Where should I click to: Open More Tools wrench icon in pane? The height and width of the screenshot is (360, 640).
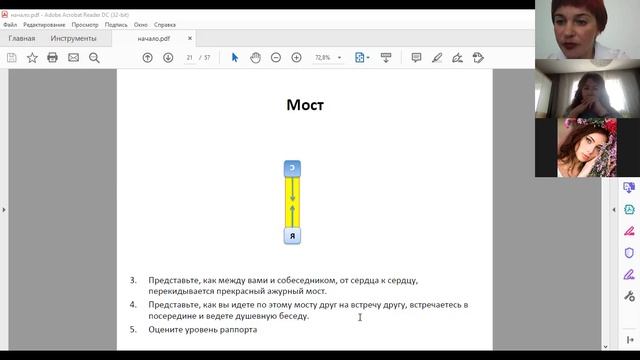(x=629, y=296)
